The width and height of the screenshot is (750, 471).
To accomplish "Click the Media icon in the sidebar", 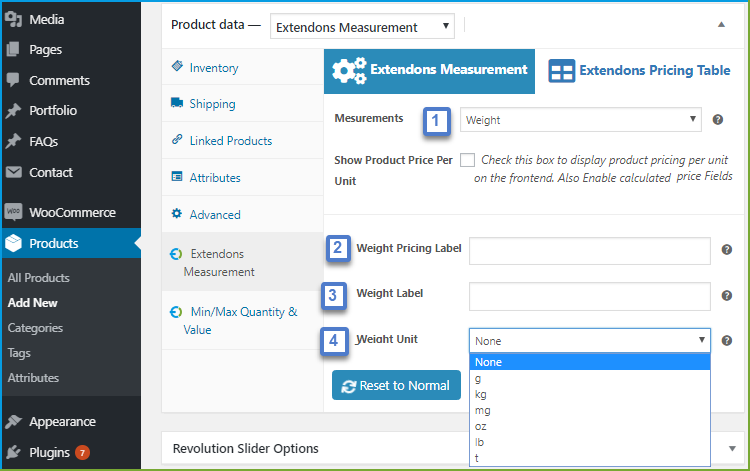I will [x=13, y=19].
